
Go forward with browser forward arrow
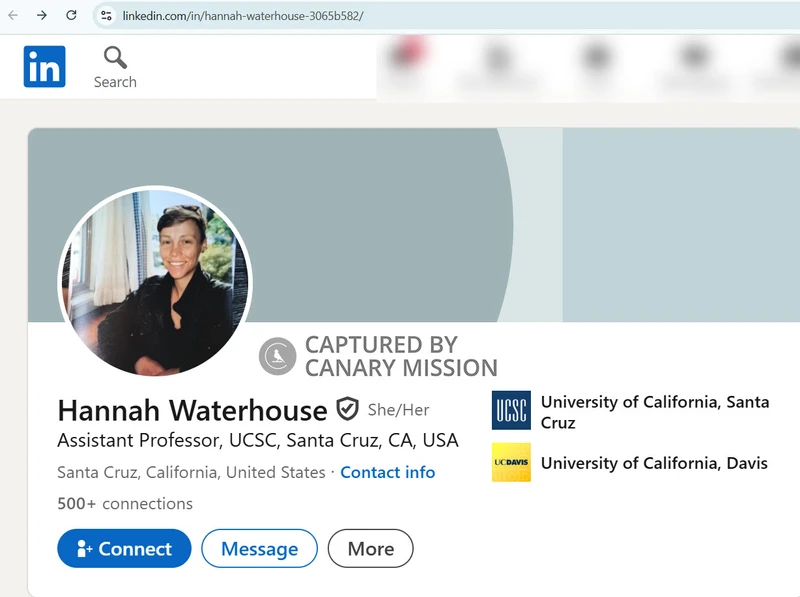42,15
